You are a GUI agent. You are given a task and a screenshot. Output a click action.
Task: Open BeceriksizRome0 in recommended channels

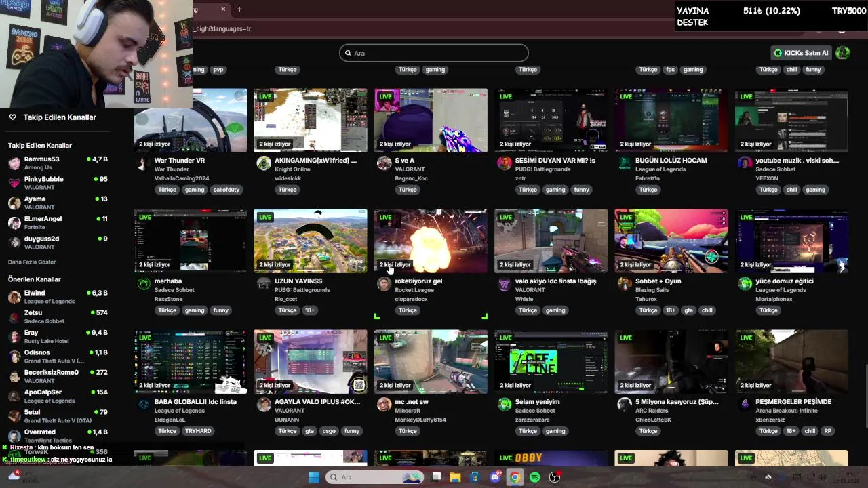(58, 375)
